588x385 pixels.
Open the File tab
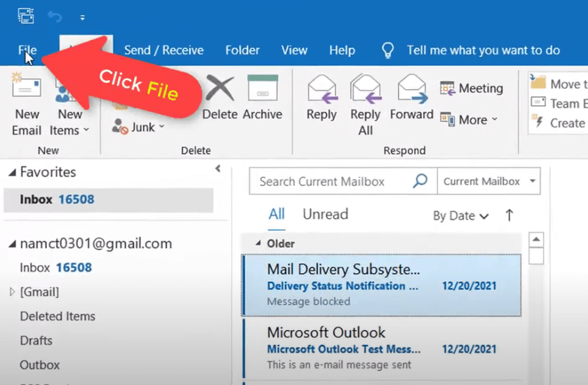click(27, 50)
